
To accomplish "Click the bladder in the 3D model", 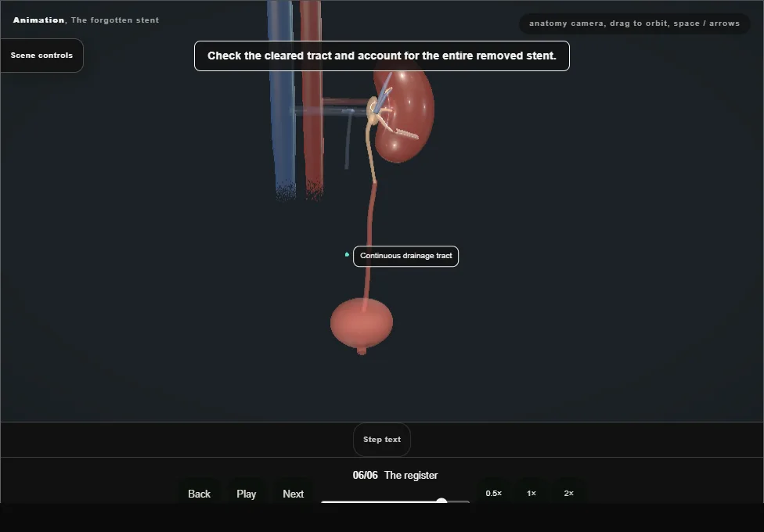I will (362, 324).
